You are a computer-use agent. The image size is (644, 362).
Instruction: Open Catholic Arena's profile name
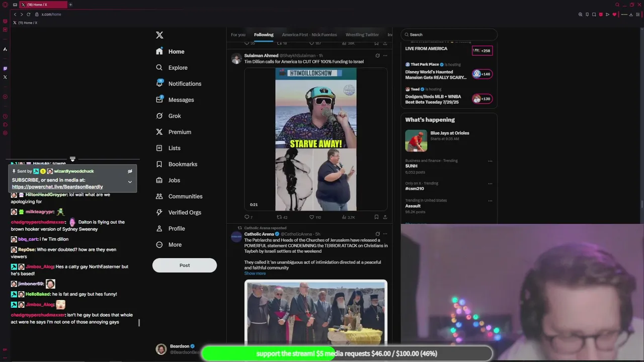pos(259,234)
